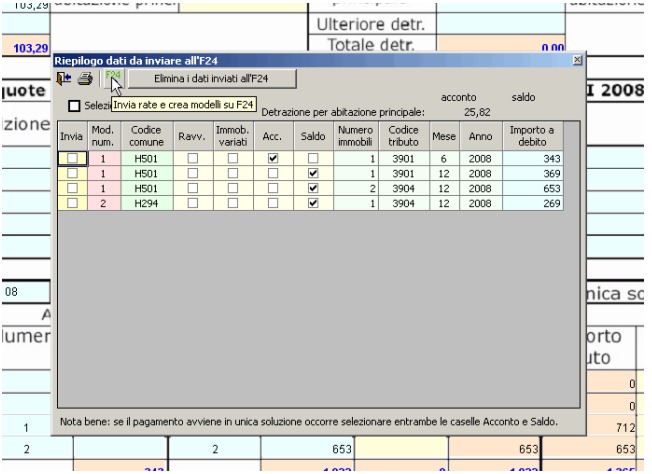Tick the select-all checkbox above the table
Image resolution: width=652 pixels, height=474 pixels.
click(73, 107)
